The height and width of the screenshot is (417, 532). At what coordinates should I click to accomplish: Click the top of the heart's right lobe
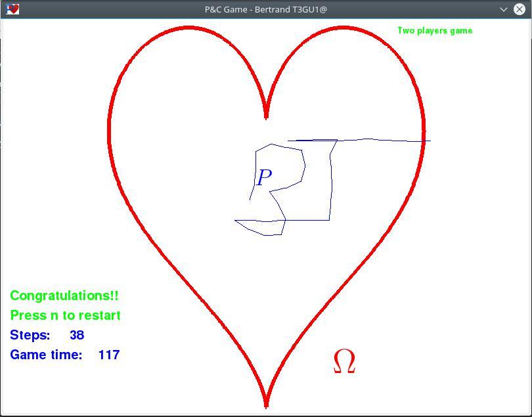tap(344, 28)
